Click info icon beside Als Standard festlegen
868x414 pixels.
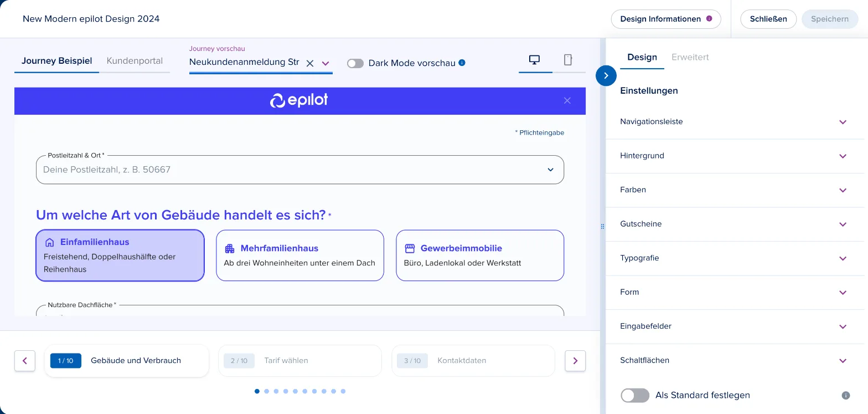pos(846,395)
